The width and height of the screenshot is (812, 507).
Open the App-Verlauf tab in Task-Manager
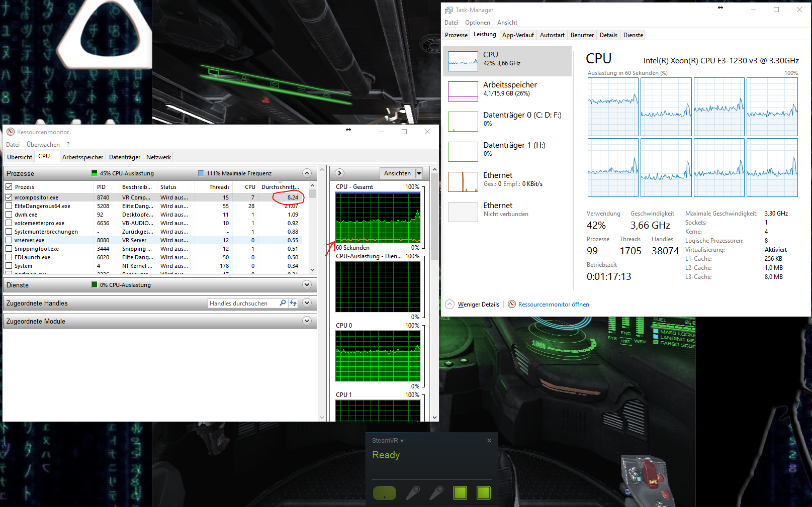point(518,35)
